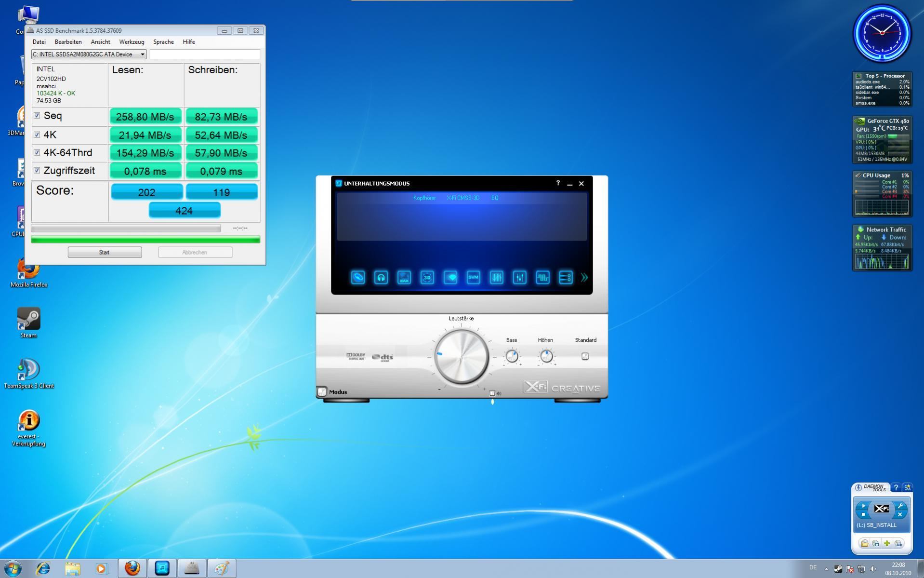924x578 pixels.
Task: Click the Höhen treble knob
Action: point(546,356)
